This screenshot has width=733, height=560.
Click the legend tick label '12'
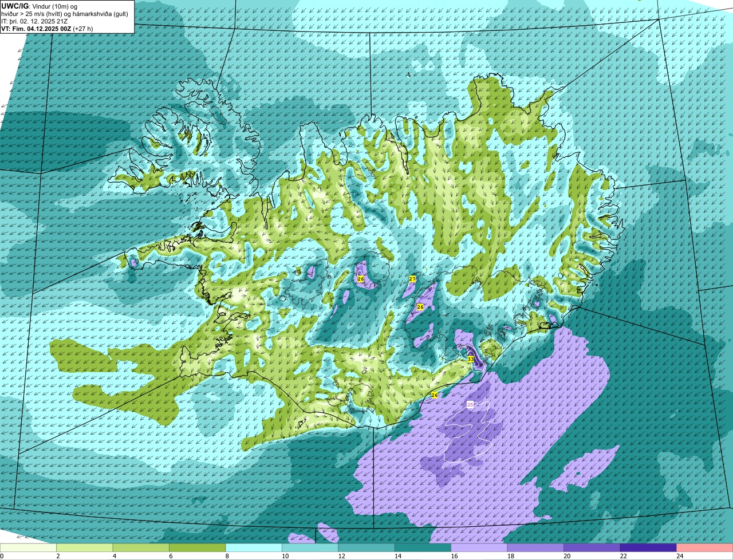point(341,556)
